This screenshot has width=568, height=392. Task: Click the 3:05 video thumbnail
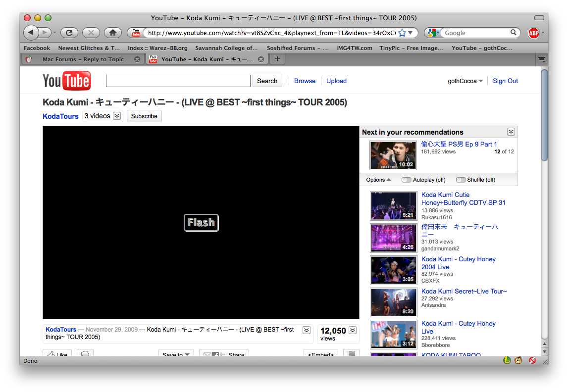[x=393, y=270]
